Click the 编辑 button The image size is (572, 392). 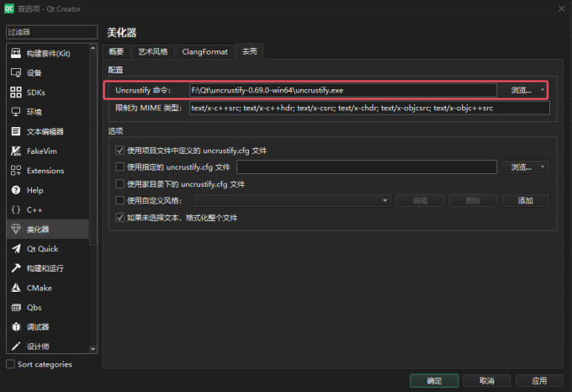[420, 200]
